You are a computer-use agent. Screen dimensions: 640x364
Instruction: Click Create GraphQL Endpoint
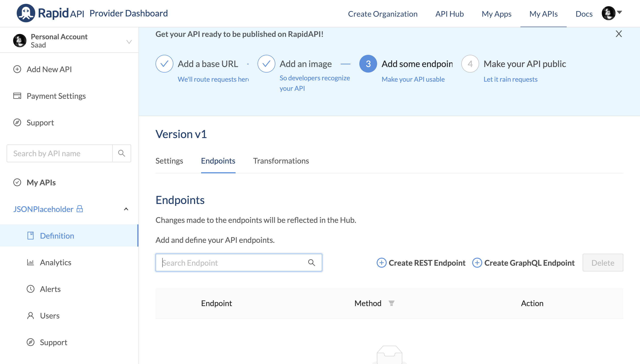click(x=523, y=263)
